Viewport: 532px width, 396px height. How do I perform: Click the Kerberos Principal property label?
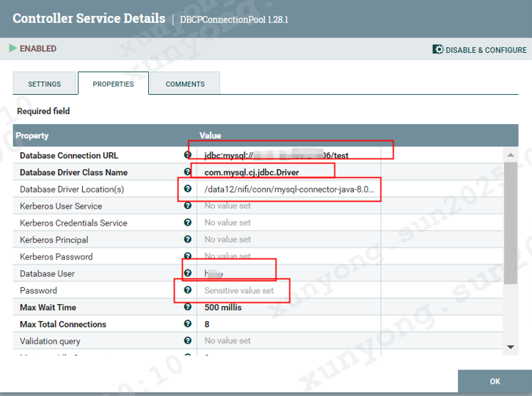click(54, 240)
